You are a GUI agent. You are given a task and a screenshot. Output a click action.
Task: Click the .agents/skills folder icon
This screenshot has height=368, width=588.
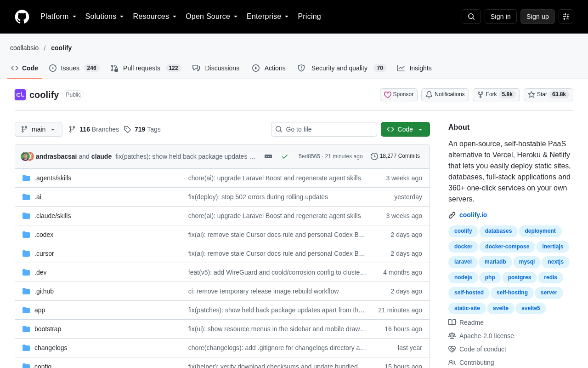click(x=26, y=178)
